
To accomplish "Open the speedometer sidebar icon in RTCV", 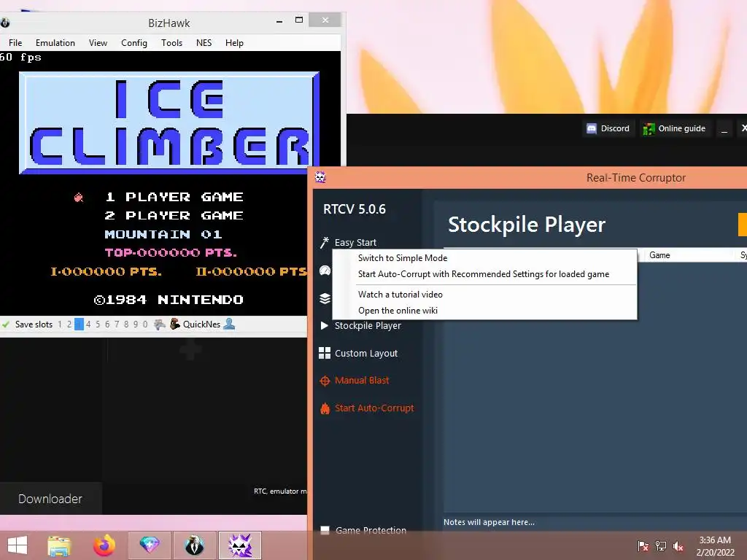I will coord(325,271).
